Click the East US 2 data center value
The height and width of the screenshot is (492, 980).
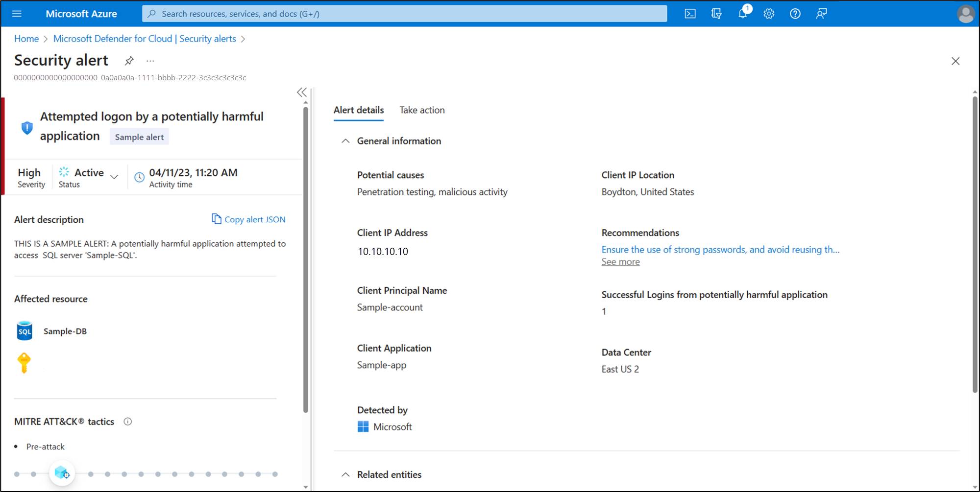(x=620, y=369)
